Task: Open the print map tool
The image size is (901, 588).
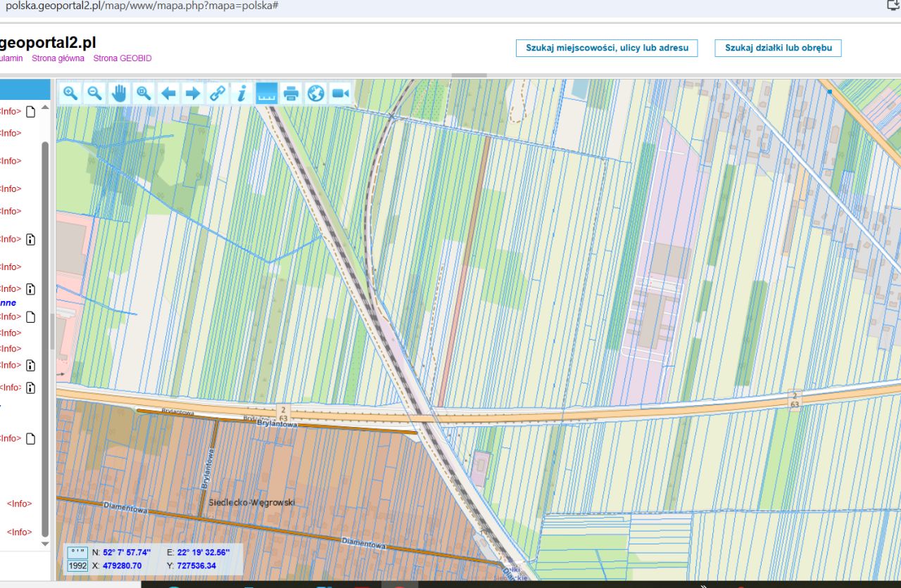Action: tap(291, 93)
